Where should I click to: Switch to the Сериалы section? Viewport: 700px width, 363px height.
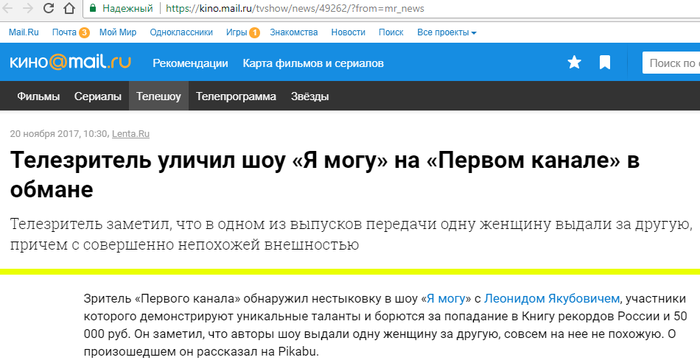click(x=98, y=96)
